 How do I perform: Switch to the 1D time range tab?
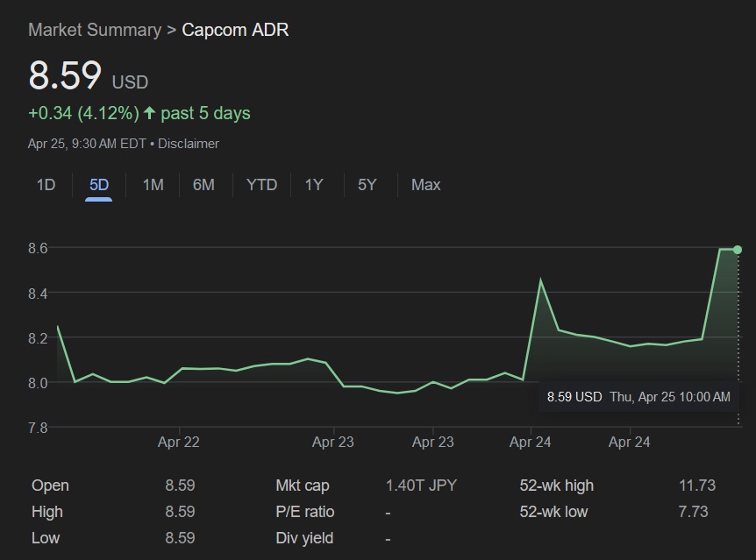46,185
